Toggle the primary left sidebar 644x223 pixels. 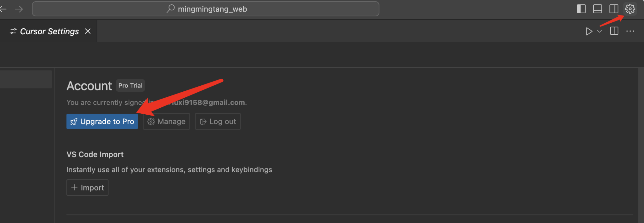click(581, 9)
